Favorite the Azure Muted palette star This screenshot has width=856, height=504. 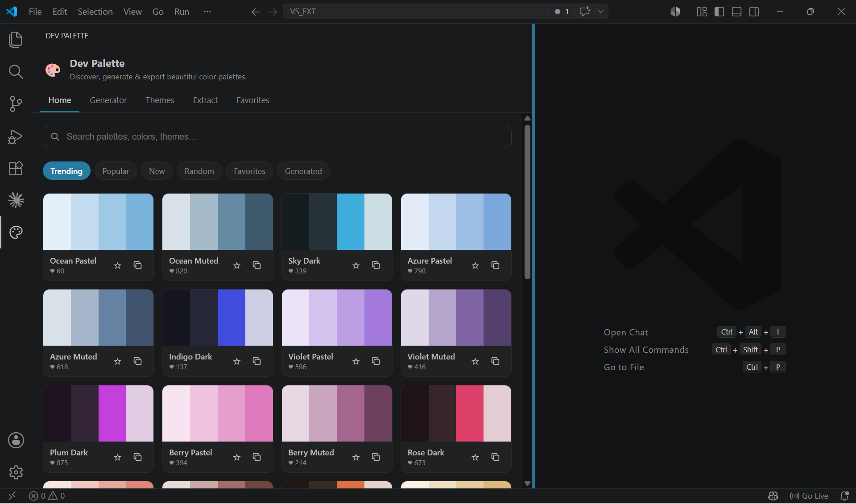[117, 361]
